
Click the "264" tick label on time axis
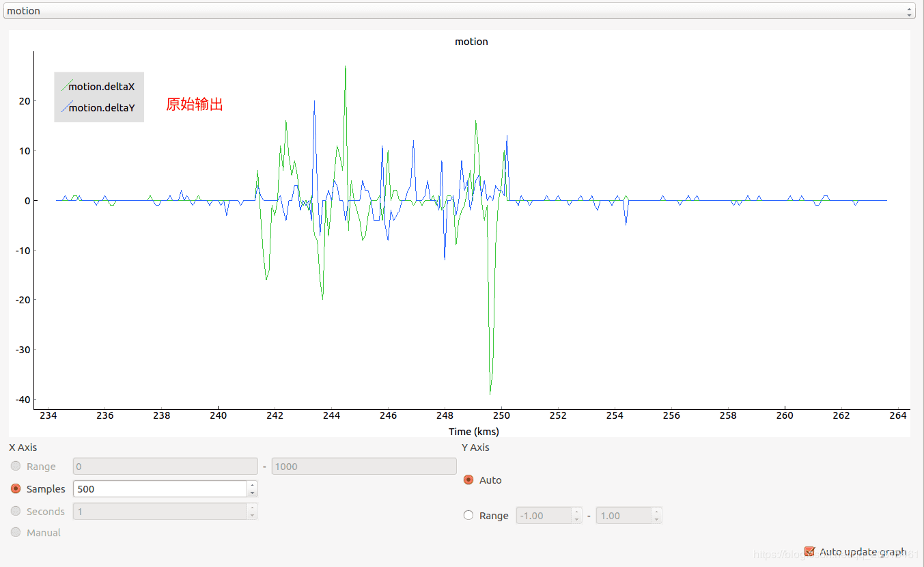tap(898, 415)
